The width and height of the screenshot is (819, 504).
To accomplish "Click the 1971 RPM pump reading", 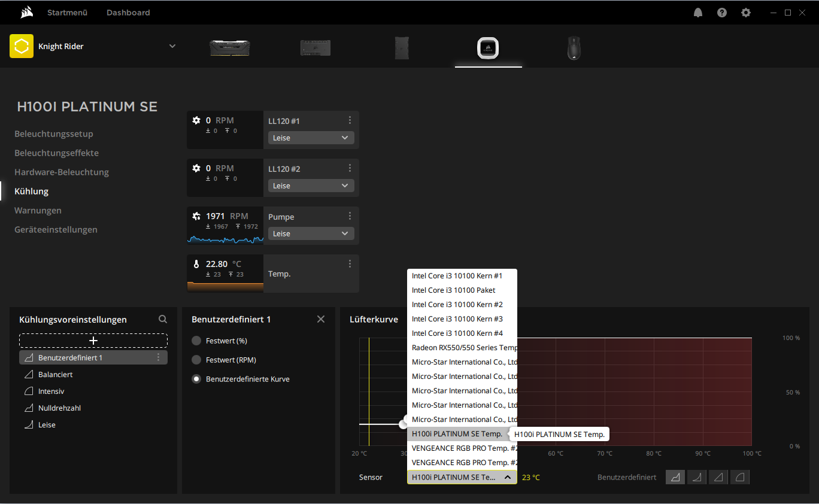I will coord(227,216).
